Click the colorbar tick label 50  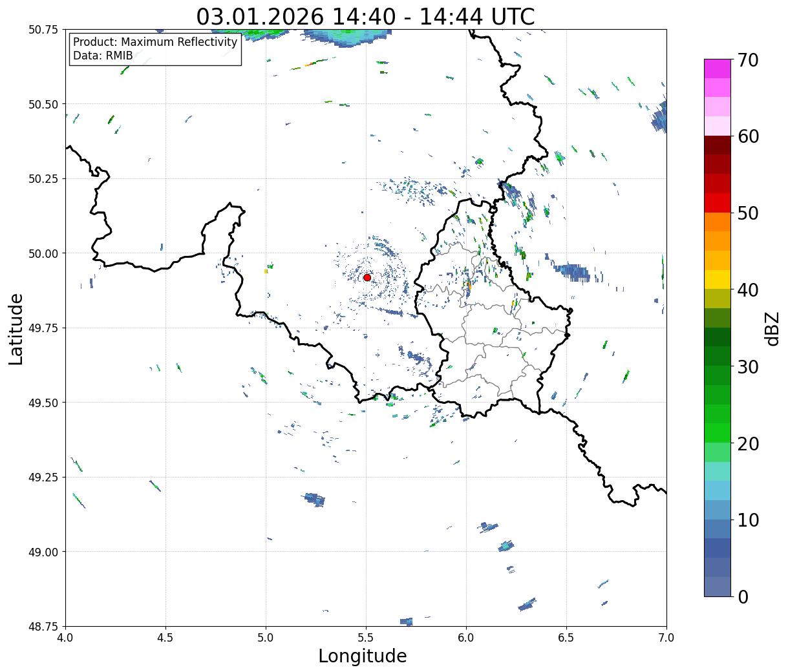[x=748, y=213]
